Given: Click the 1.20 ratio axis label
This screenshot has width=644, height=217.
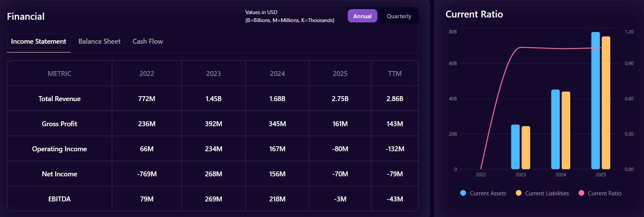Looking at the screenshot, I should (629, 32).
